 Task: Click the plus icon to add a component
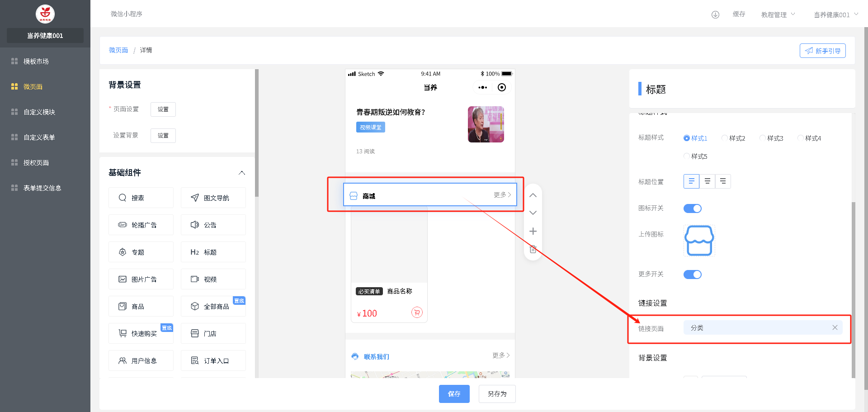point(533,232)
